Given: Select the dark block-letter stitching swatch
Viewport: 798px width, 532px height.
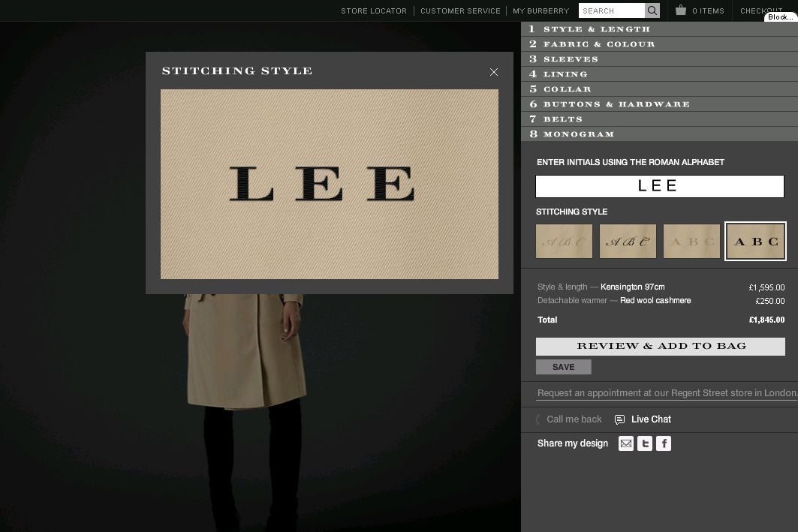Looking at the screenshot, I should pyautogui.click(x=755, y=242).
